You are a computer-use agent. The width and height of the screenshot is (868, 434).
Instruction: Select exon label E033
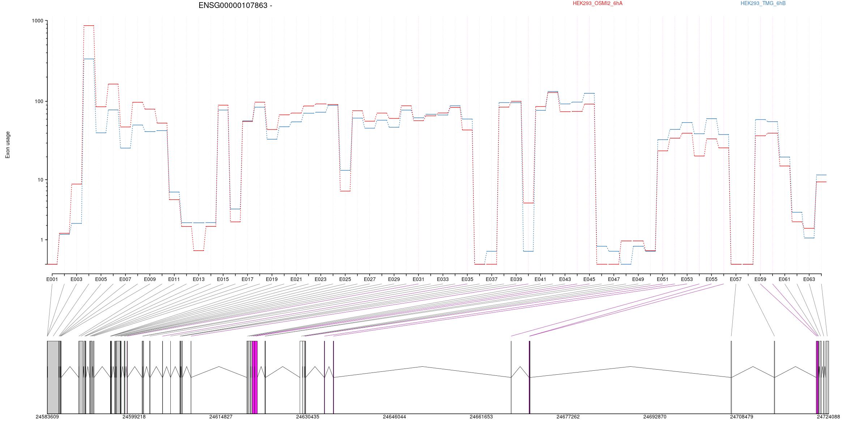(443, 279)
